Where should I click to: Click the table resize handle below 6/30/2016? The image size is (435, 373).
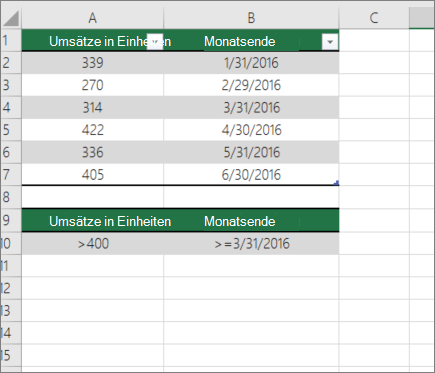click(x=337, y=183)
